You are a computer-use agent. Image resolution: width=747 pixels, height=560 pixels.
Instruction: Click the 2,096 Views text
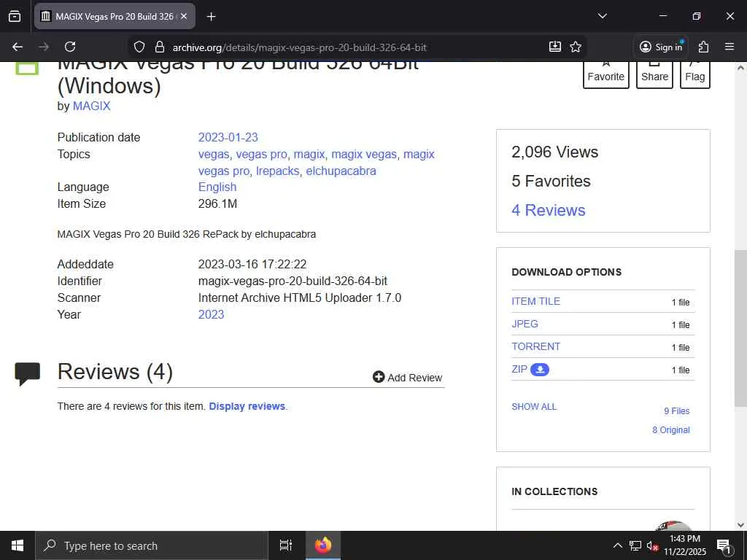tap(554, 152)
